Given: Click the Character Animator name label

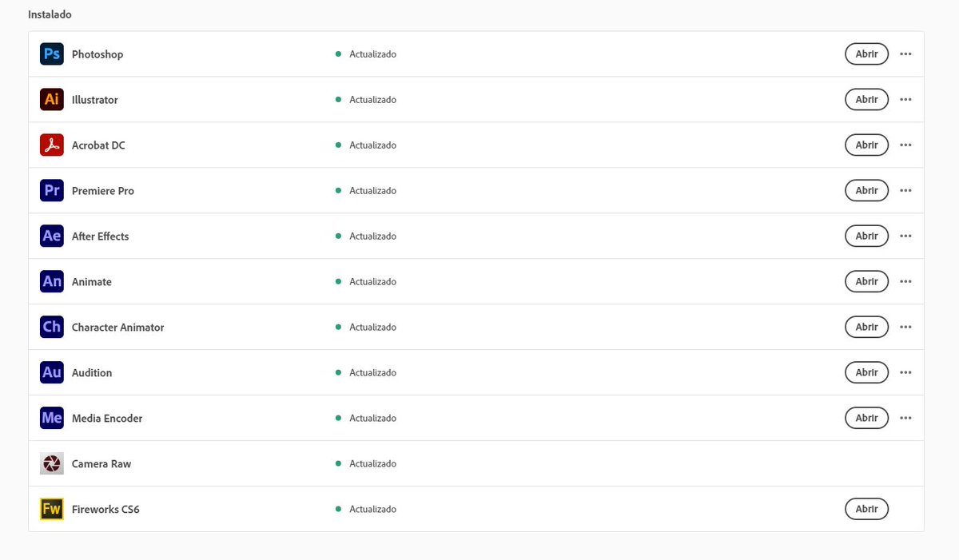Looking at the screenshot, I should [x=117, y=328].
